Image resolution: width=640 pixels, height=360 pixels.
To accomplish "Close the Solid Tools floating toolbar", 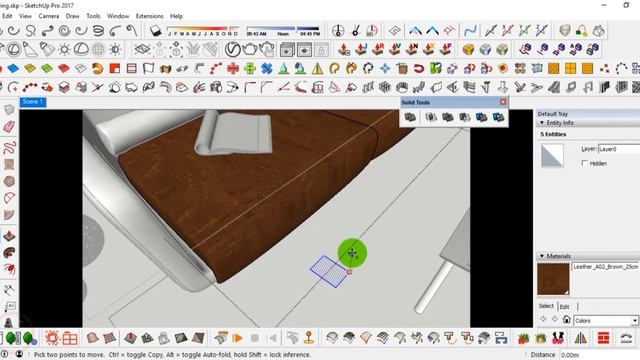I will pyautogui.click(x=503, y=102).
